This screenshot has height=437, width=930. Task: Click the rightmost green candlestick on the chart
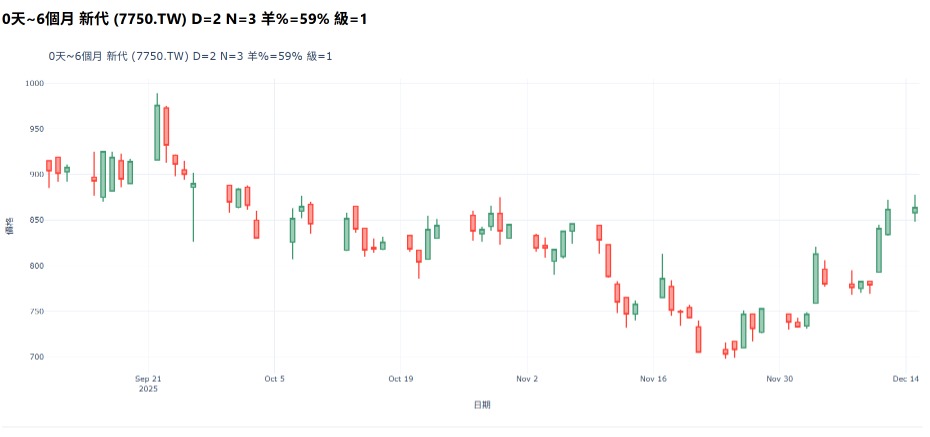(915, 210)
